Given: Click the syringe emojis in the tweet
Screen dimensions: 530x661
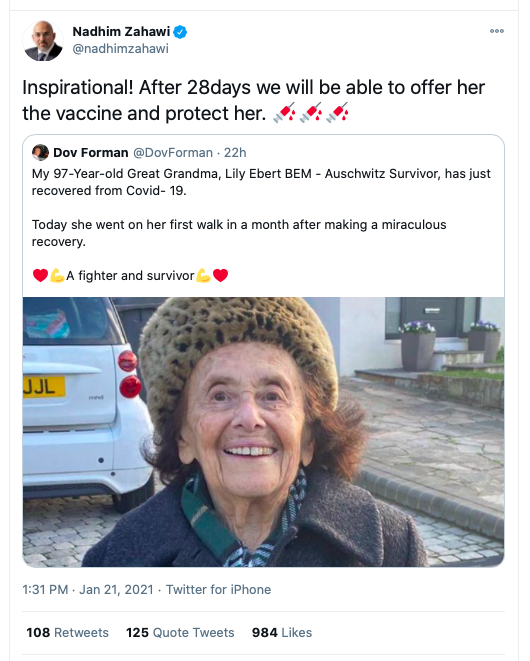Looking at the screenshot, I should pos(311,113).
